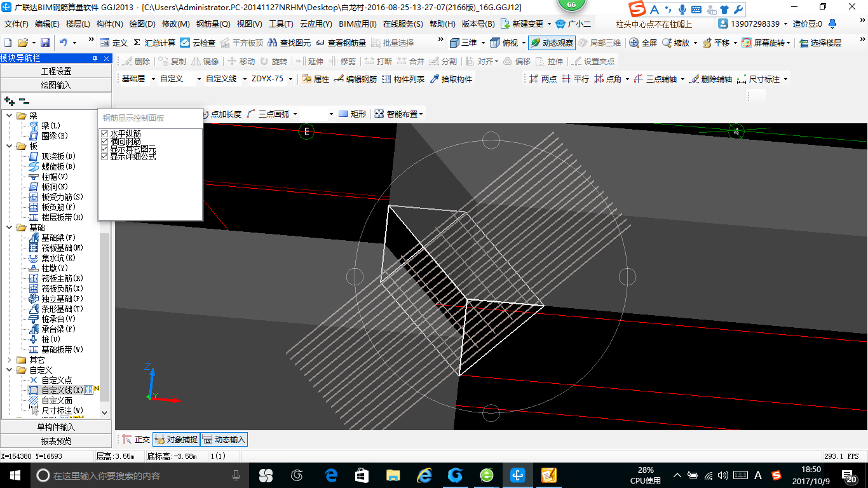Click 属性 properties button
This screenshot has width=868, height=488.
315,79
